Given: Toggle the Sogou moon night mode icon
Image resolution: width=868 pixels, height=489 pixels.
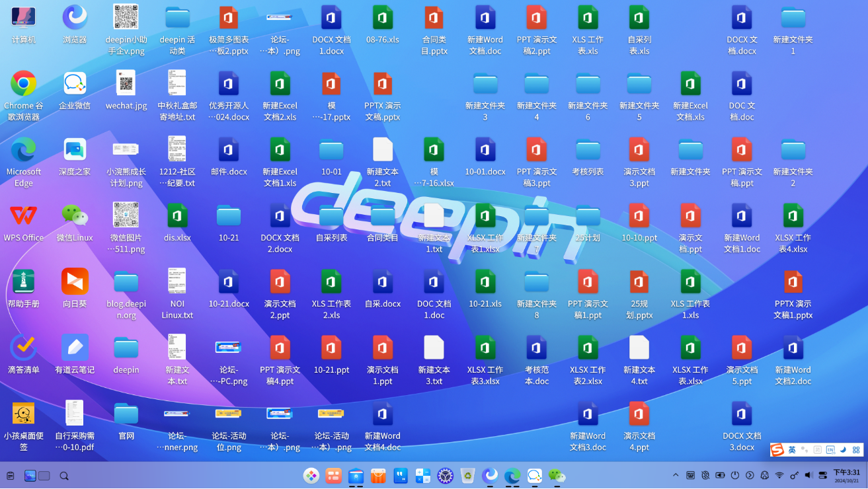Looking at the screenshot, I should pyautogui.click(x=843, y=450).
